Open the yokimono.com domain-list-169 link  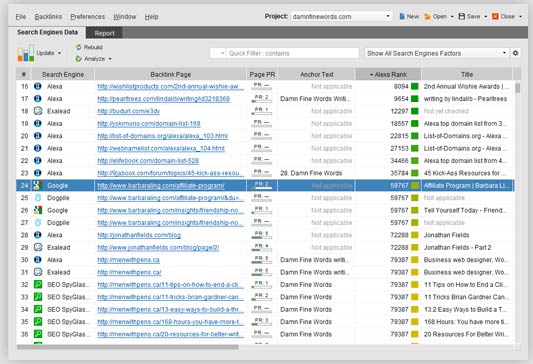pos(149,124)
